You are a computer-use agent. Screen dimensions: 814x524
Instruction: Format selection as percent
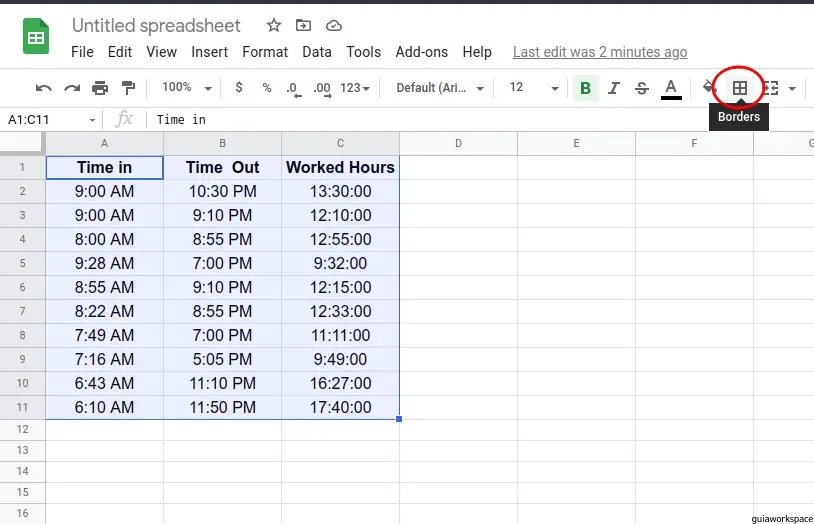(x=267, y=88)
